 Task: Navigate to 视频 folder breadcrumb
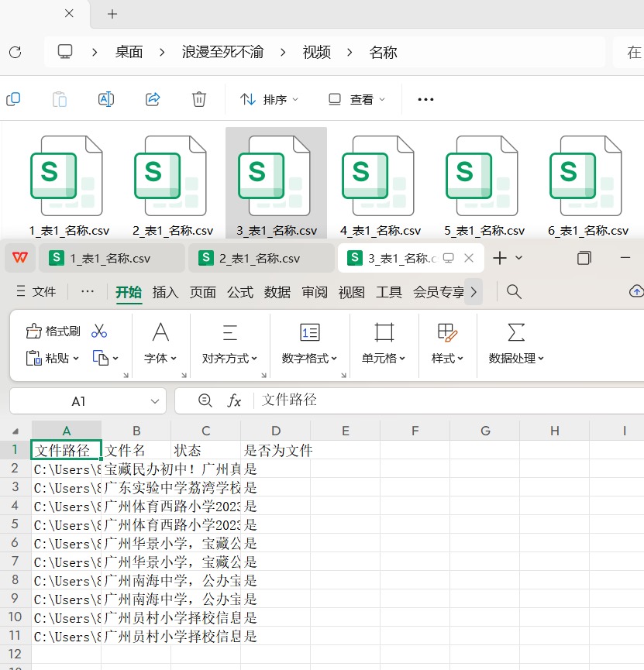coord(316,52)
